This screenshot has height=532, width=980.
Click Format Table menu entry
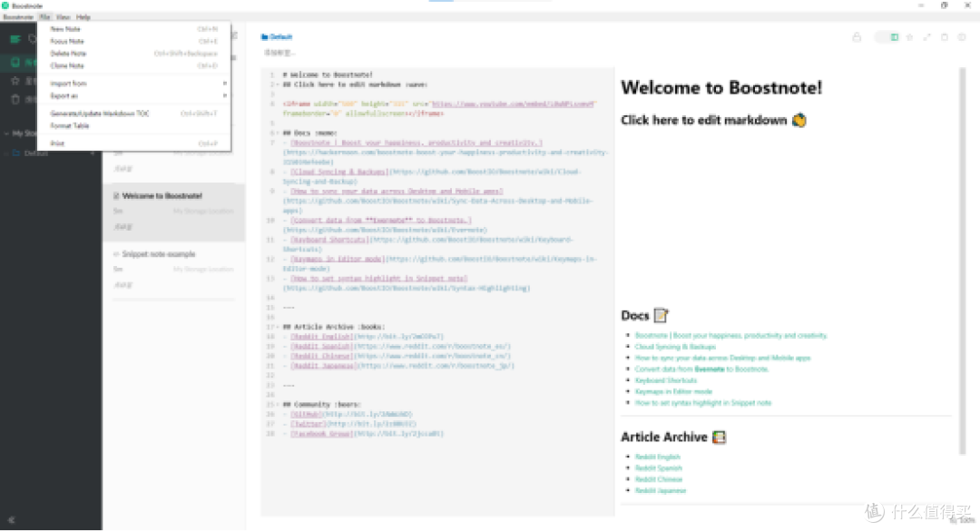(x=70, y=125)
